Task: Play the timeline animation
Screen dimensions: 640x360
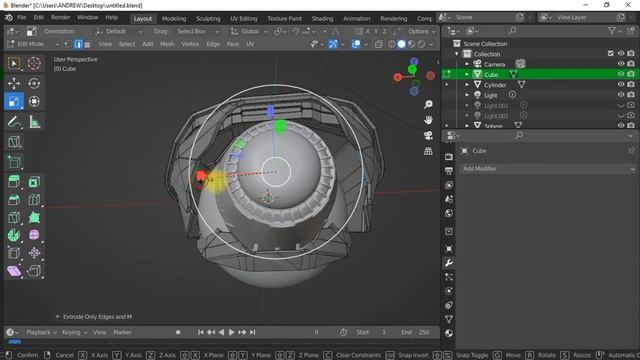Action: click(231, 332)
